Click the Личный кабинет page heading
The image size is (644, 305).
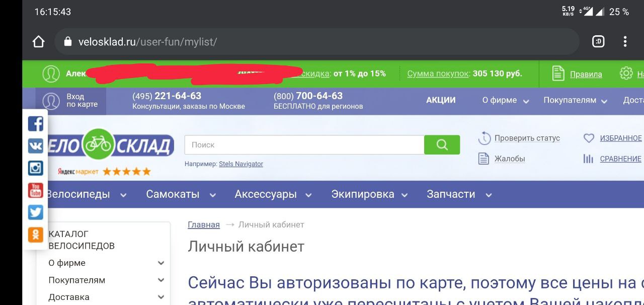pos(246,247)
